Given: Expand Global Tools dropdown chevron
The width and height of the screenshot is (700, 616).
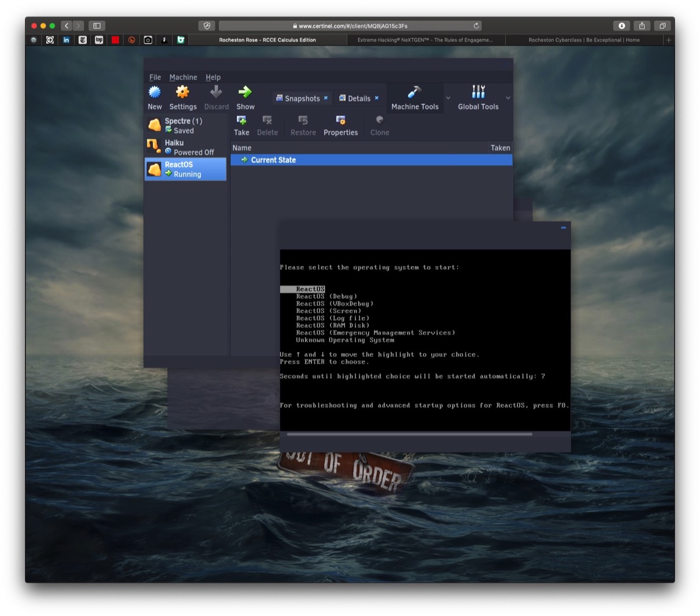Looking at the screenshot, I should pos(508,98).
